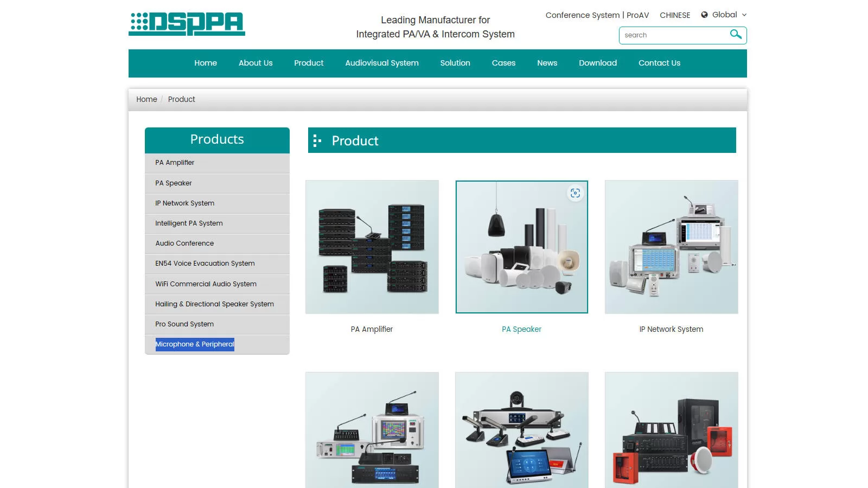Screen dimensions: 868x488
Task: Select EN54 Voice Evacuation System category
Action: 205,264
